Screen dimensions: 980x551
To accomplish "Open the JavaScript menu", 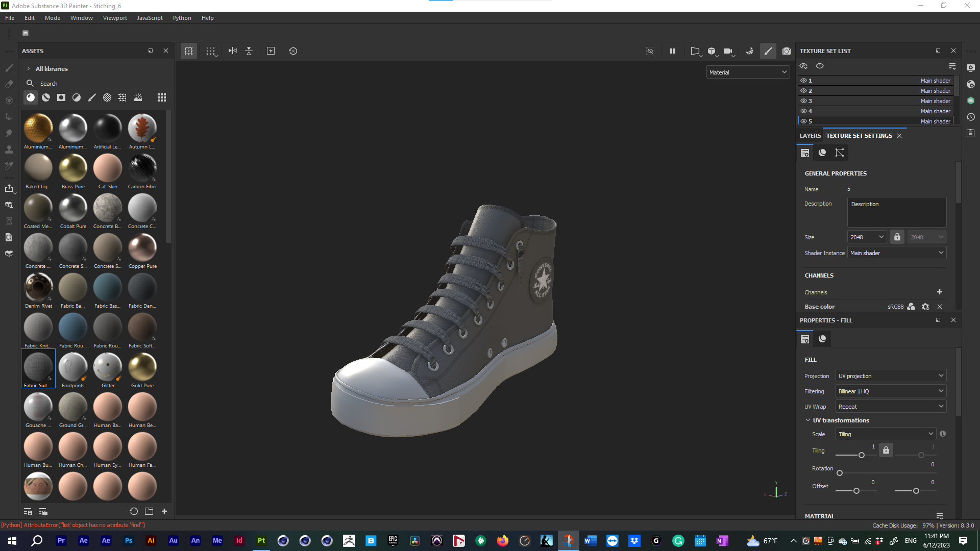I will click(150, 18).
